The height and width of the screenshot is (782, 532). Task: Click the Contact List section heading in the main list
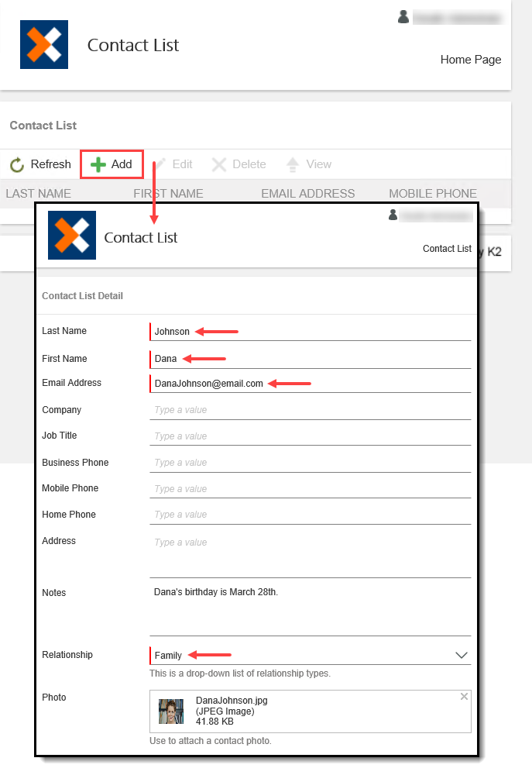(x=43, y=126)
